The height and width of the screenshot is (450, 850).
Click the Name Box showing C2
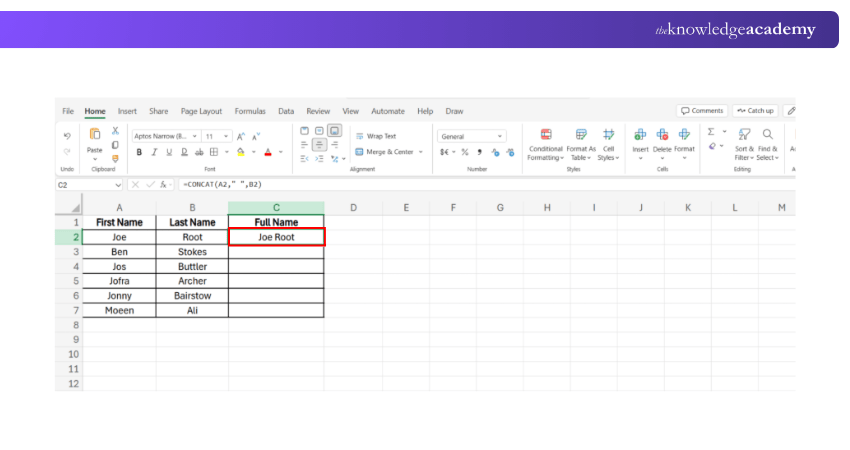click(x=89, y=185)
